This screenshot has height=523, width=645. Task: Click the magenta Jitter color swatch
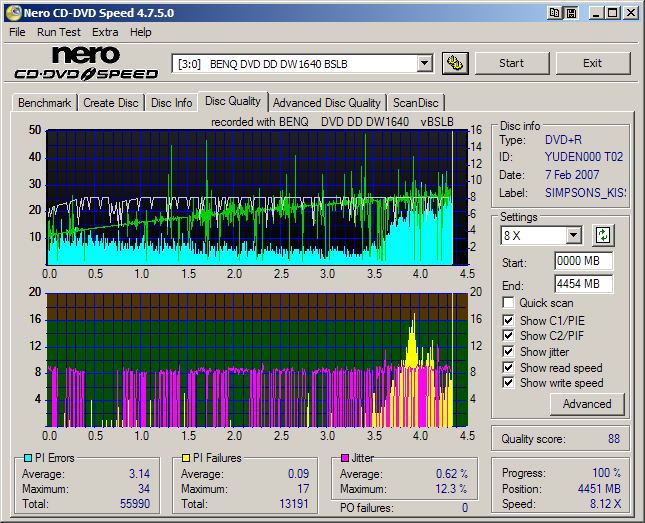[345, 458]
